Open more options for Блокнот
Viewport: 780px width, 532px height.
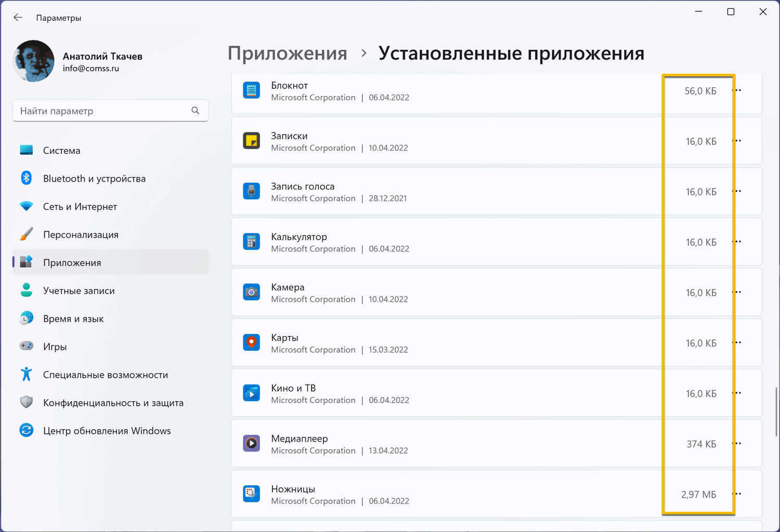[x=737, y=90]
